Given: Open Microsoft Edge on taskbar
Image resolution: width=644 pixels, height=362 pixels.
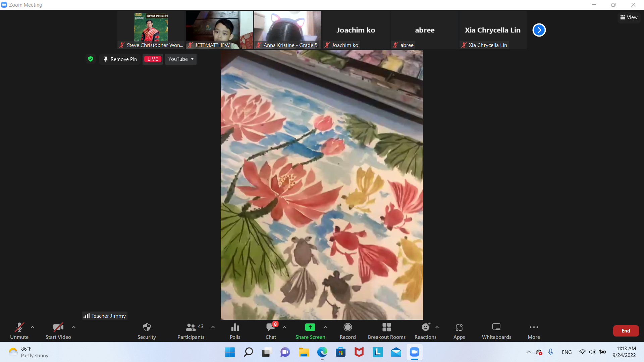Looking at the screenshot, I should [x=322, y=352].
